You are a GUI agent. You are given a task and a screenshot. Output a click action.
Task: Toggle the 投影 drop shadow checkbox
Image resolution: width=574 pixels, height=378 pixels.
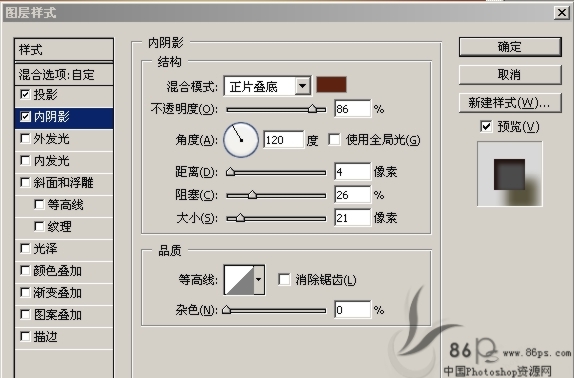tap(25, 94)
